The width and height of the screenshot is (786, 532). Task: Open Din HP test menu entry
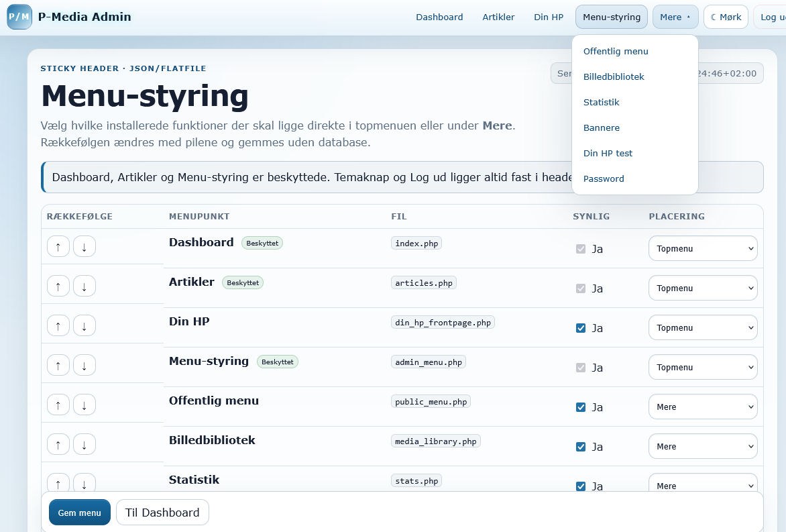tap(608, 154)
